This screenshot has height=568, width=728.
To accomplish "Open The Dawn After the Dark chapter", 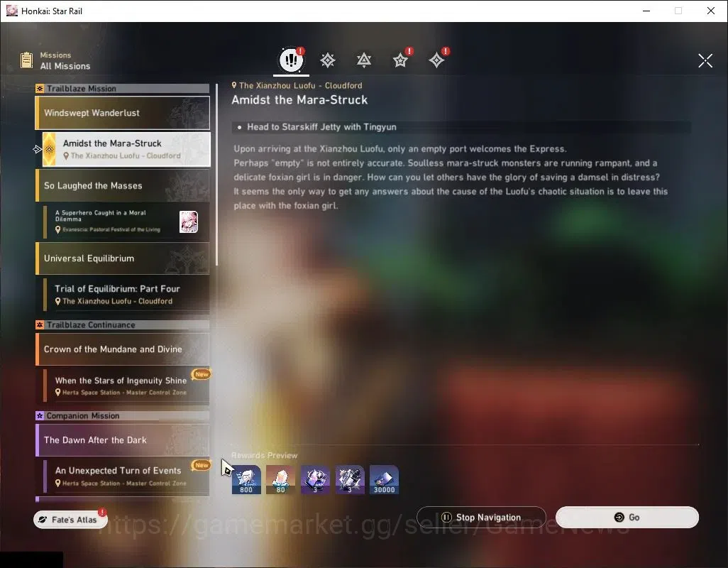I will pyautogui.click(x=123, y=439).
